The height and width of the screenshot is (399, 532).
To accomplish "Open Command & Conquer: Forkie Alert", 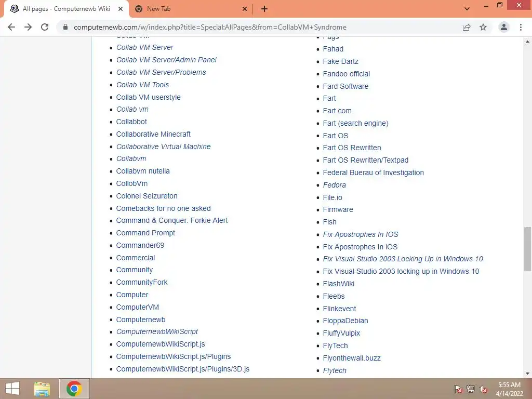I will 171,220.
